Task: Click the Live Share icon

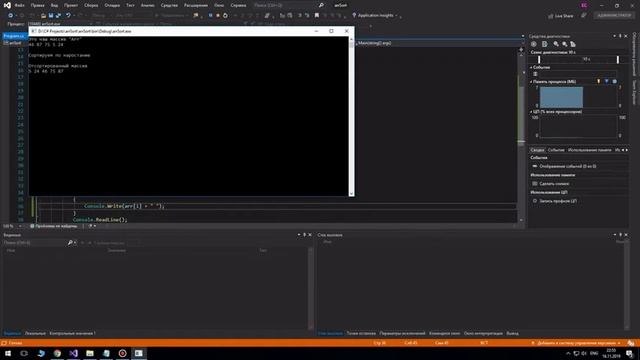Action: pyautogui.click(x=551, y=16)
